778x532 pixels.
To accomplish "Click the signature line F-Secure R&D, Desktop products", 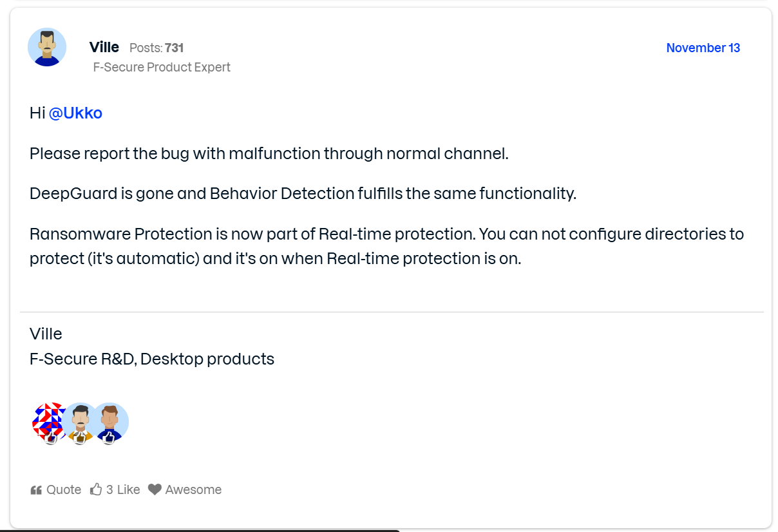I will click(152, 359).
